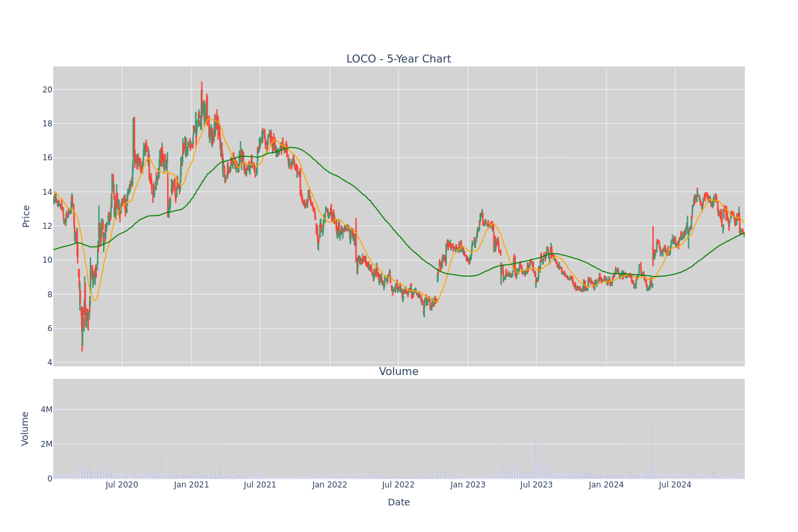The height and width of the screenshot is (532, 798).
Task: Click the price tick label '8'
Action: 50,295
